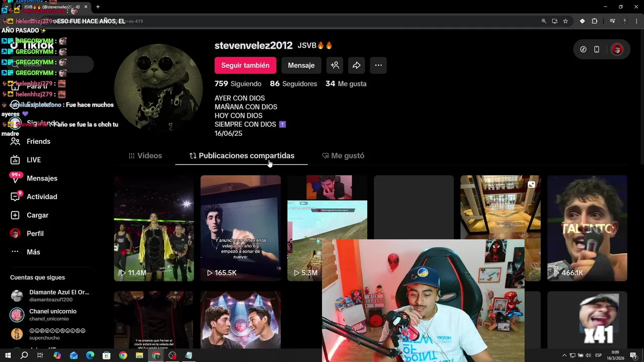Open Copilot from the taskbar

pos(57,355)
